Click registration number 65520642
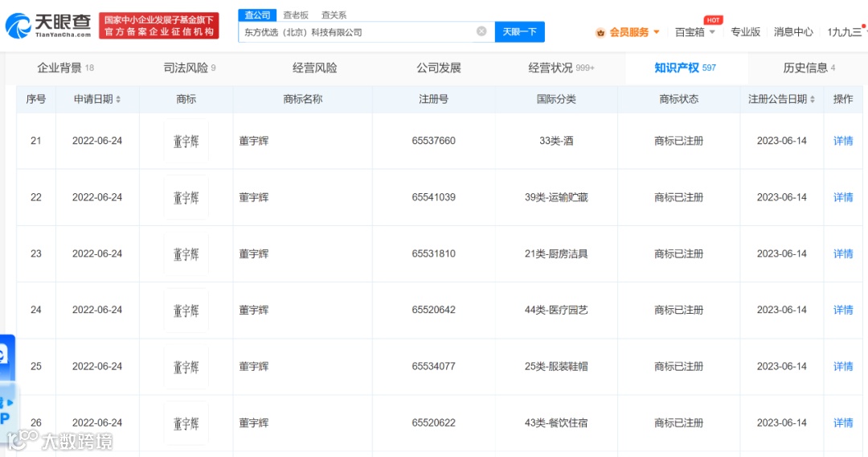868x457 pixels. click(x=433, y=310)
